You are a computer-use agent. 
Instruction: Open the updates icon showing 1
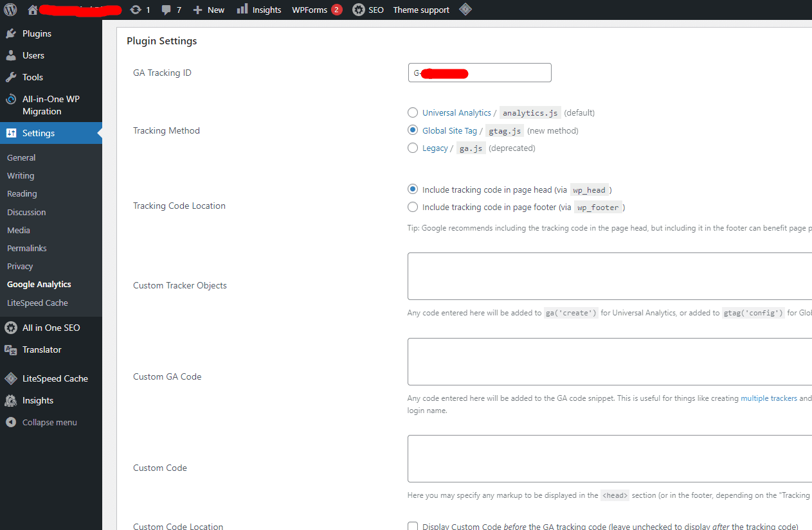135,10
